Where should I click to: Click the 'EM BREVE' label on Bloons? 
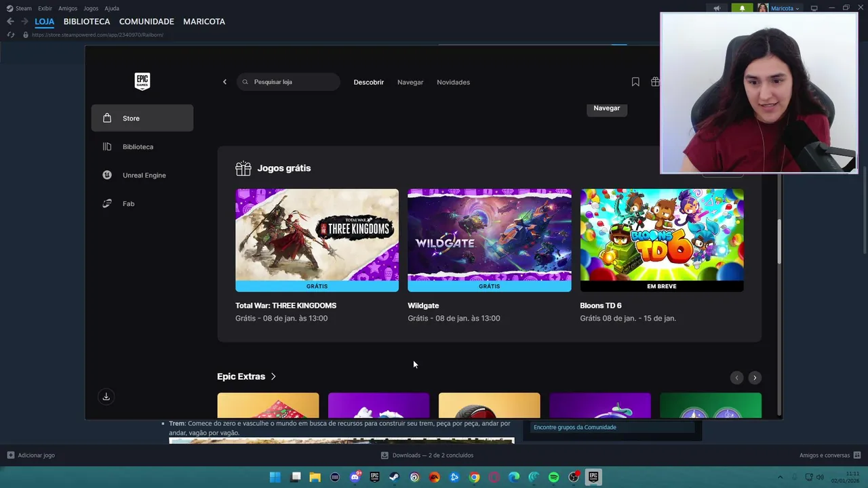[662, 286]
